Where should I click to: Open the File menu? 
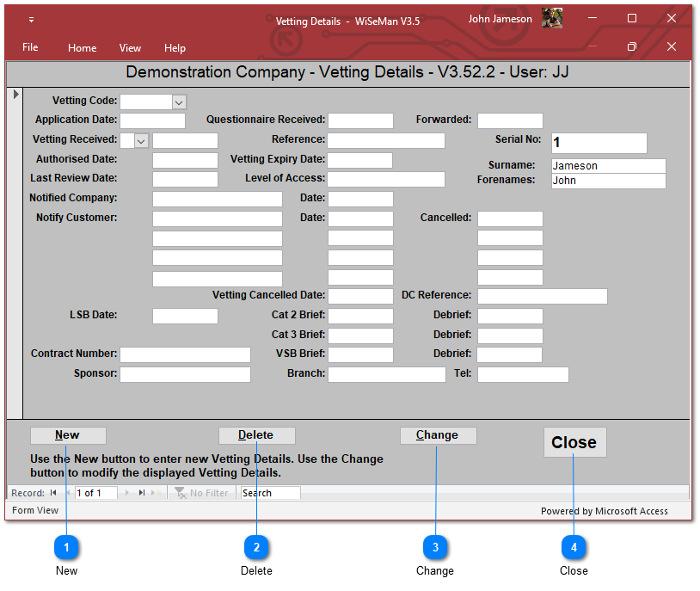[30, 47]
